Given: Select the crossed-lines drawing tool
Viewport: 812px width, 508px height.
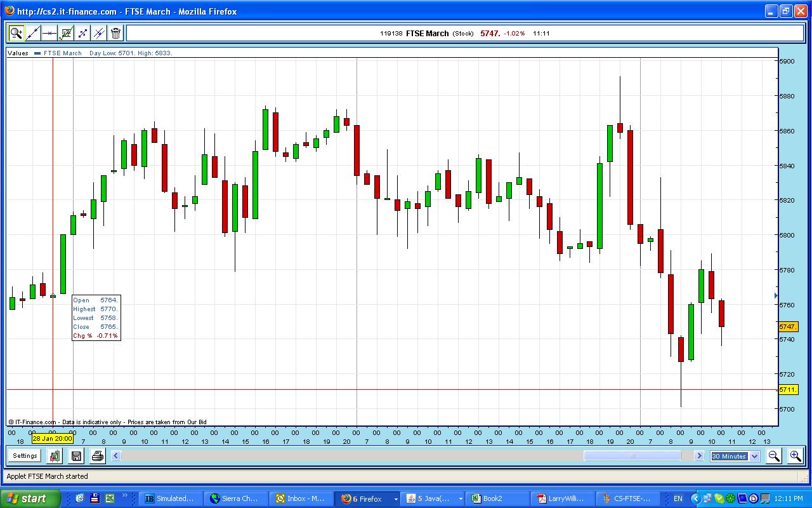Looking at the screenshot, I should coord(99,33).
